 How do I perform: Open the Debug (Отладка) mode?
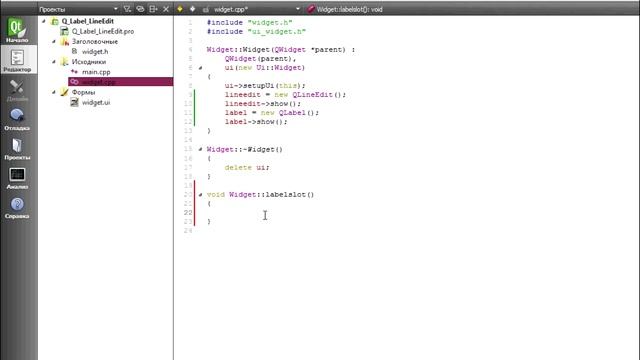coord(17,119)
